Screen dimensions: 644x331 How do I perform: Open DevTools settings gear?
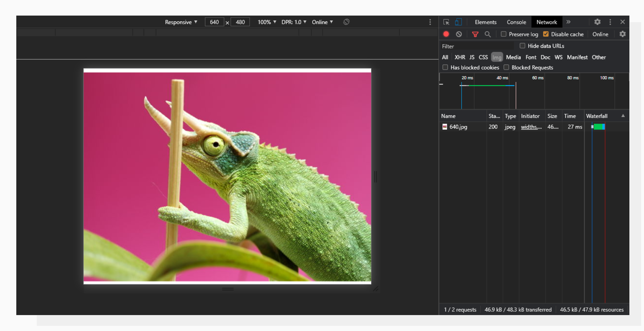tap(597, 22)
